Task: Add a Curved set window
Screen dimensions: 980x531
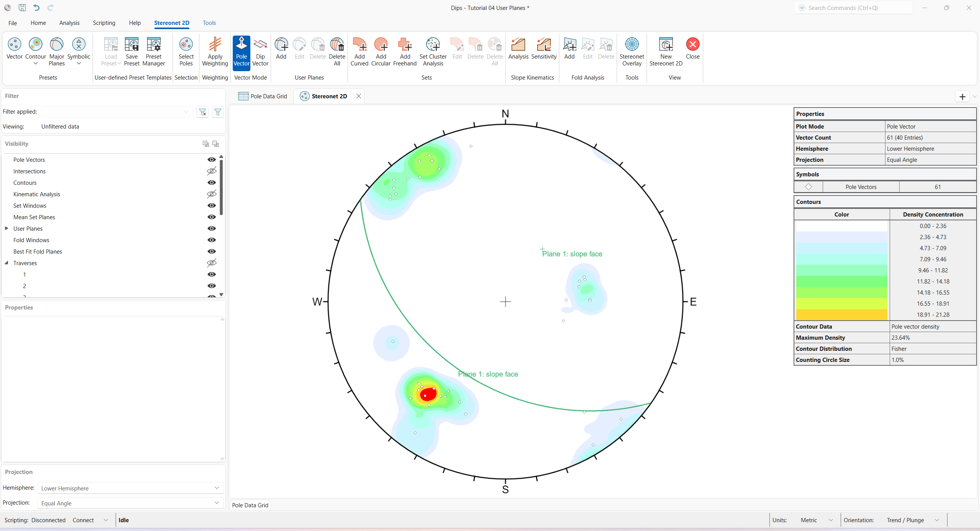Action: pos(359,52)
